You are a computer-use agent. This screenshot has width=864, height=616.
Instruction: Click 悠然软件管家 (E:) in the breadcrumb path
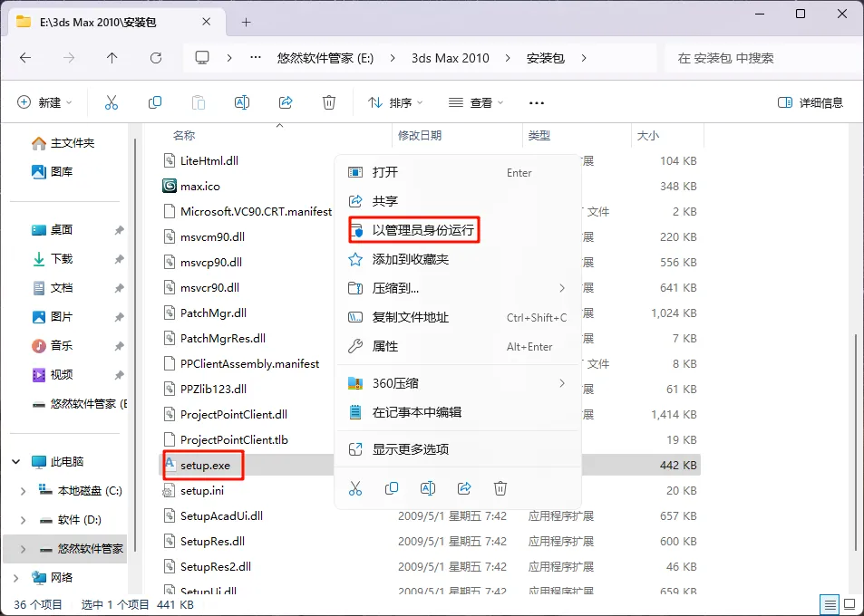point(325,58)
